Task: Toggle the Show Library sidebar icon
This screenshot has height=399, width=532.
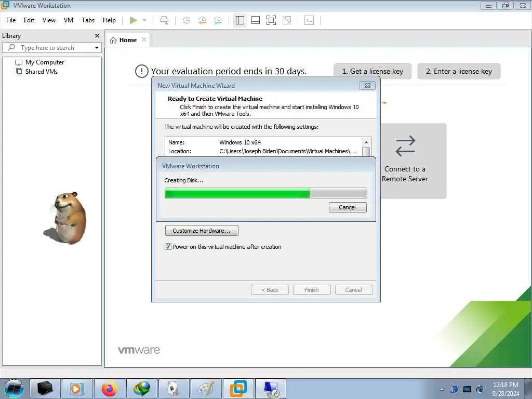Action: 240,20
